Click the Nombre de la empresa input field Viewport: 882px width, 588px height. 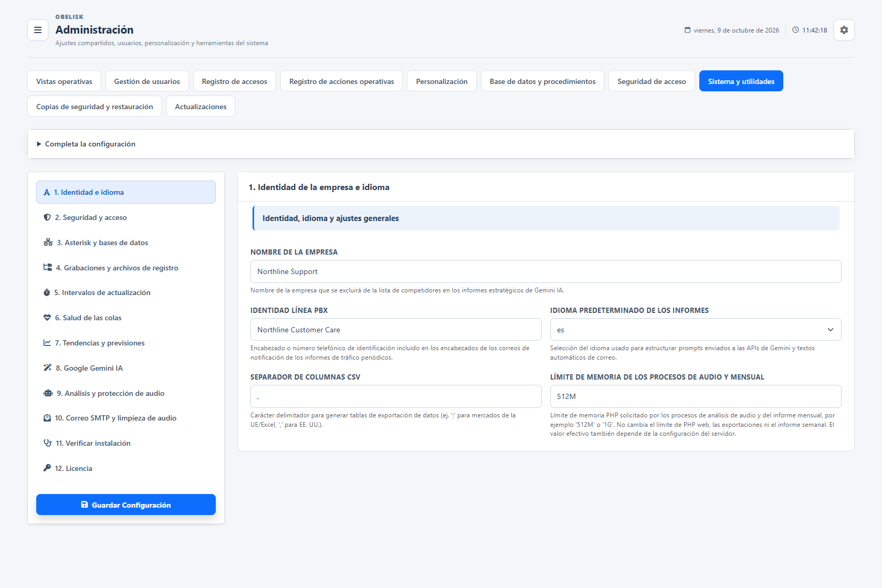(546, 271)
